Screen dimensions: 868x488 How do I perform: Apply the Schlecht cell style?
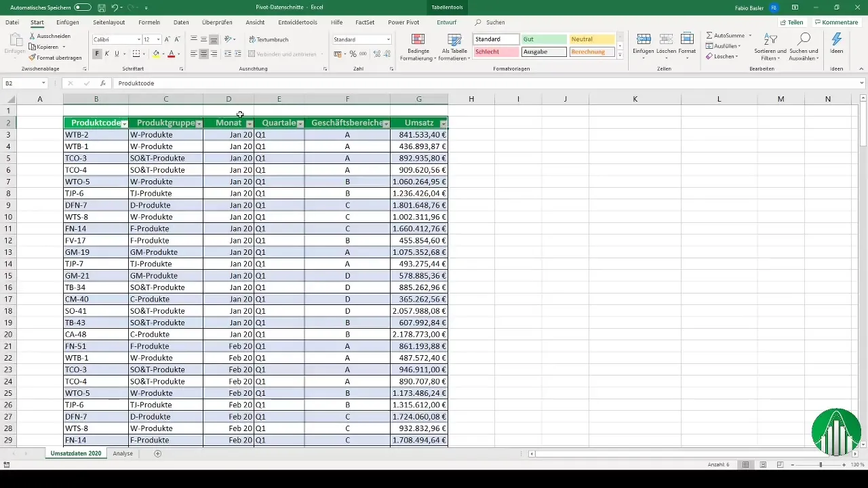pos(496,52)
